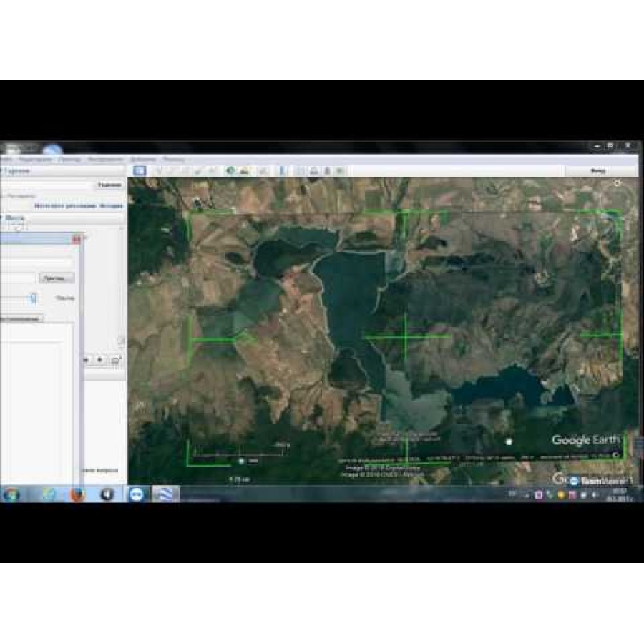
Task: Switch to Google Earth in the taskbar
Action: pyautogui.click(x=165, y=494)
